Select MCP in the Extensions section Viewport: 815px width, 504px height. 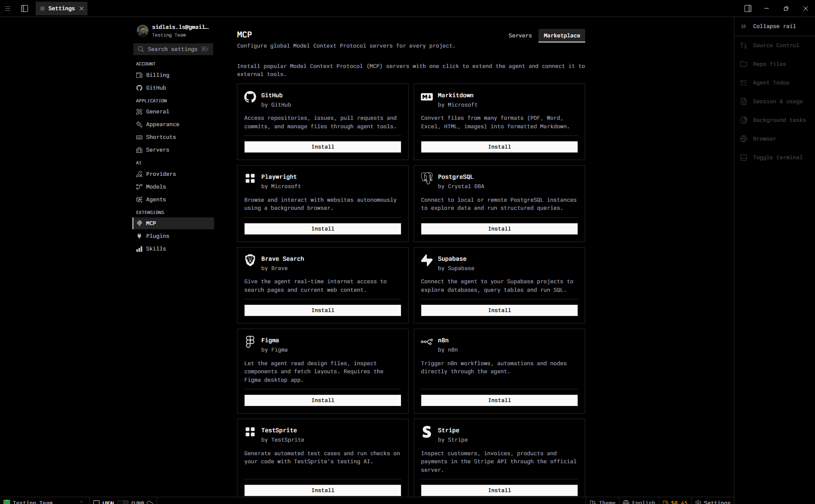pyautogui.click(x=173, y=223)
